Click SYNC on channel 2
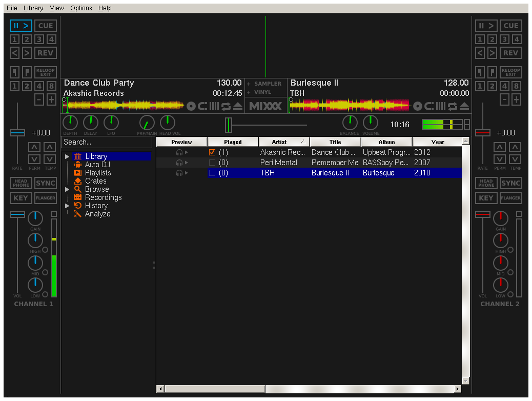 (x=510, y=183)
